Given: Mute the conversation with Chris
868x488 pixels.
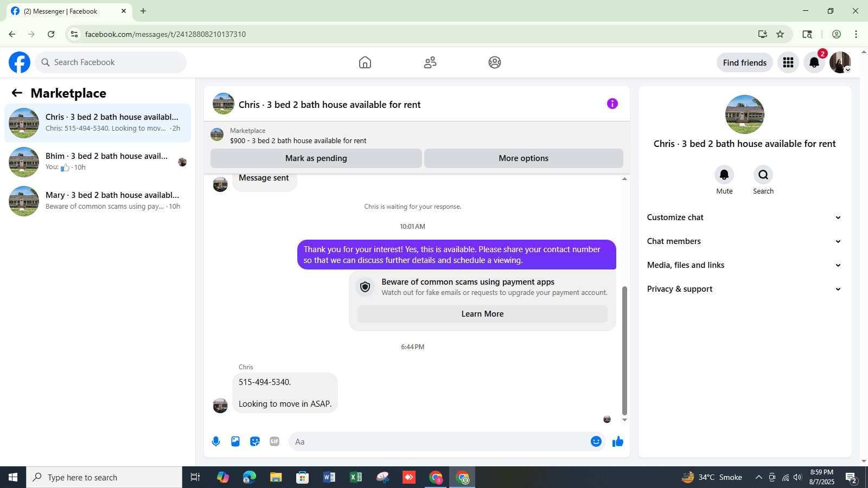Looking at the screenshot, I should point(724,175).
